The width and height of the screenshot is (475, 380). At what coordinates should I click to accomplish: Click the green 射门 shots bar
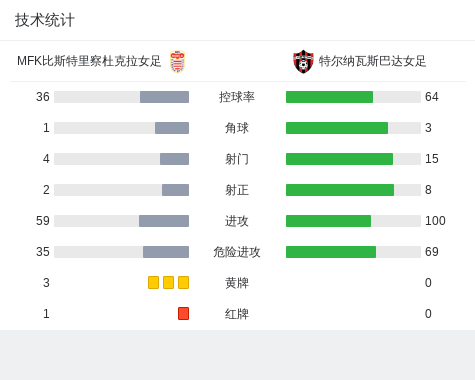click(x=339, y=159)
